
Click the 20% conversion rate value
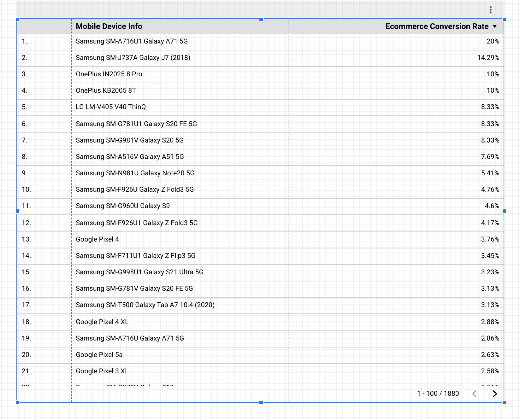tap(493, 42)
